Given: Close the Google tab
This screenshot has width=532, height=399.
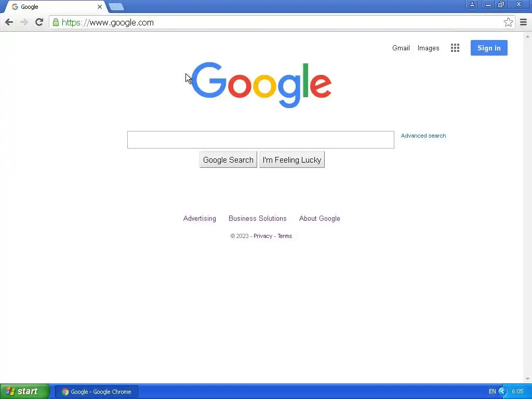Looking at the screenshot, I should tap(99, 7).
